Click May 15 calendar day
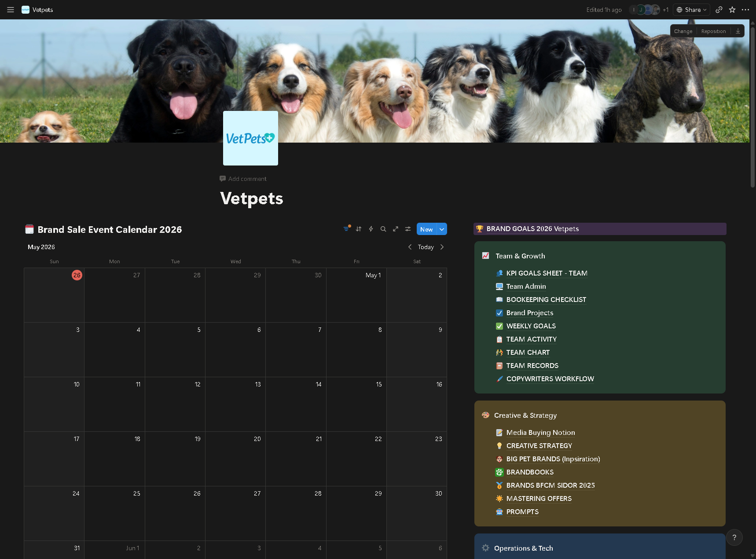Screen dimensions: 756x559 pos(356,404)
